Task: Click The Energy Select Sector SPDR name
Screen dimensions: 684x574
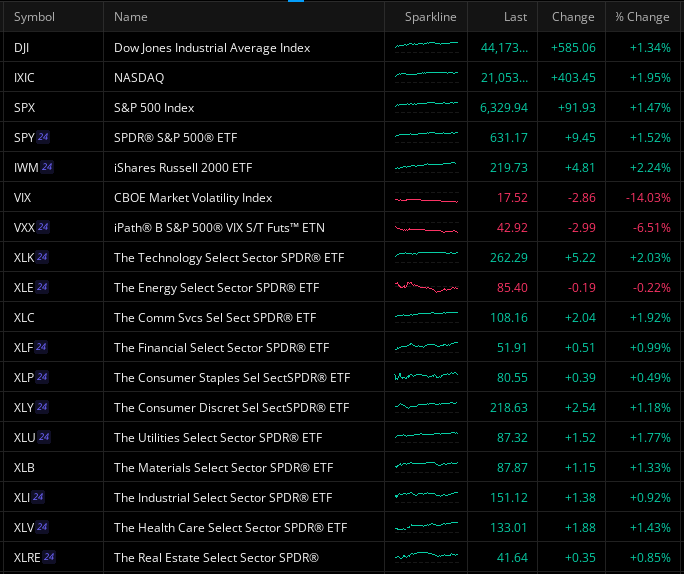Action: point(216,287)
